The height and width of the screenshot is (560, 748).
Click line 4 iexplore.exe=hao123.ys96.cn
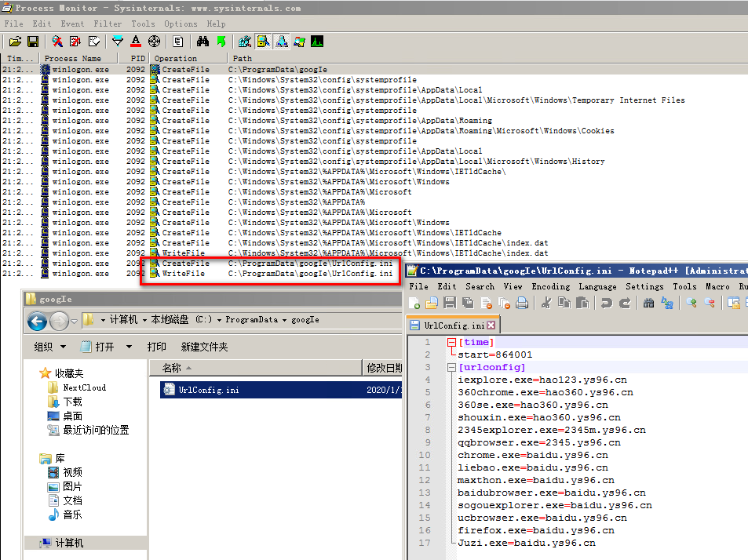[x=542, y=380]
